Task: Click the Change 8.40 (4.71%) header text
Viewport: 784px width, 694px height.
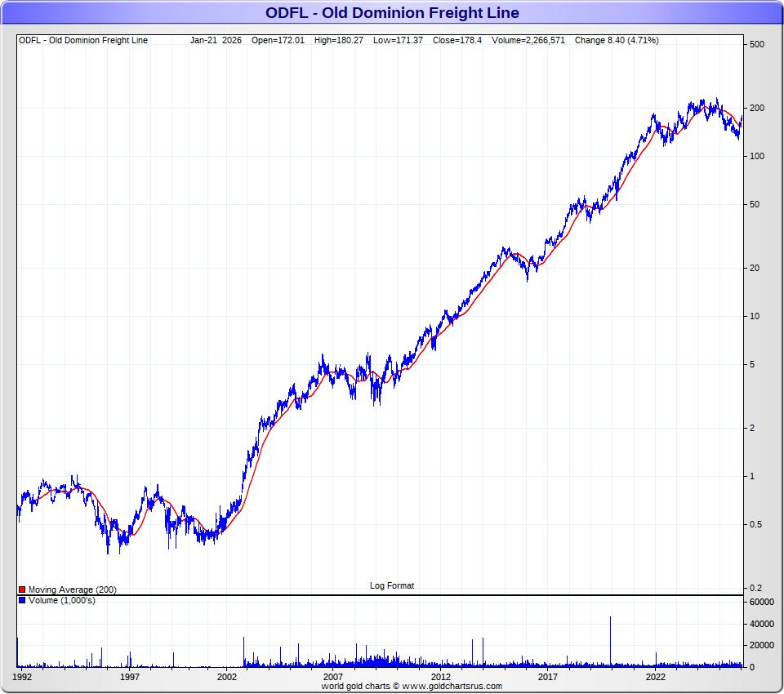Action: pos(617,40)
